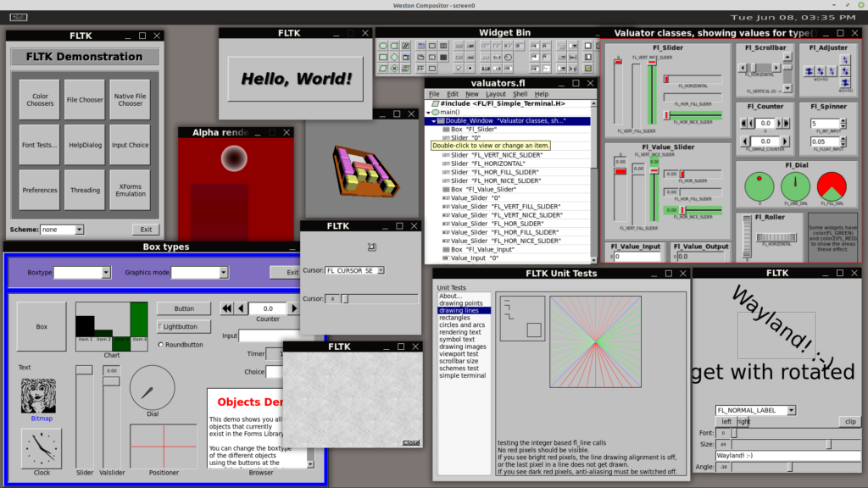
Task: Open the Shell menu in valuators.fl
Action: coord(520,94)
